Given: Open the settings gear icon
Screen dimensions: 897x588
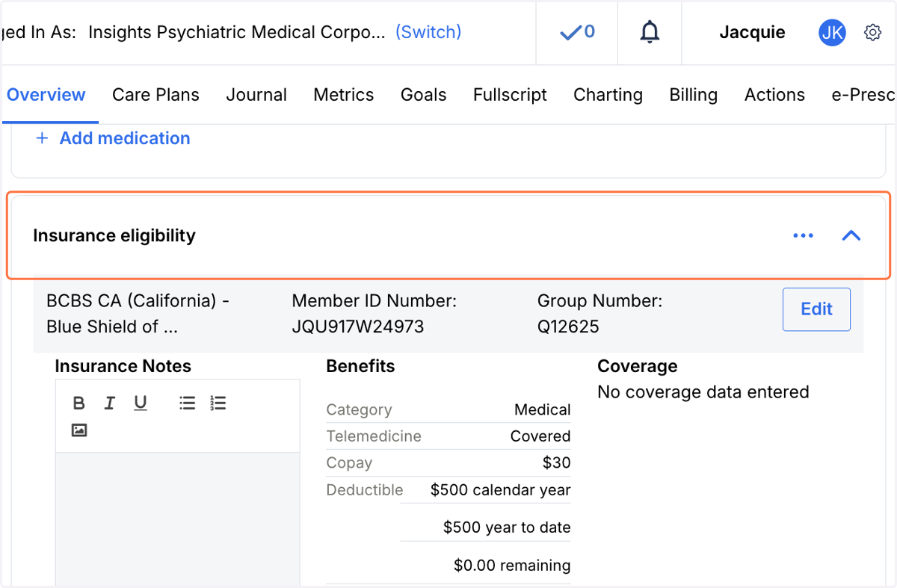Looking at the screenshot, I should (x=872, y=32).
